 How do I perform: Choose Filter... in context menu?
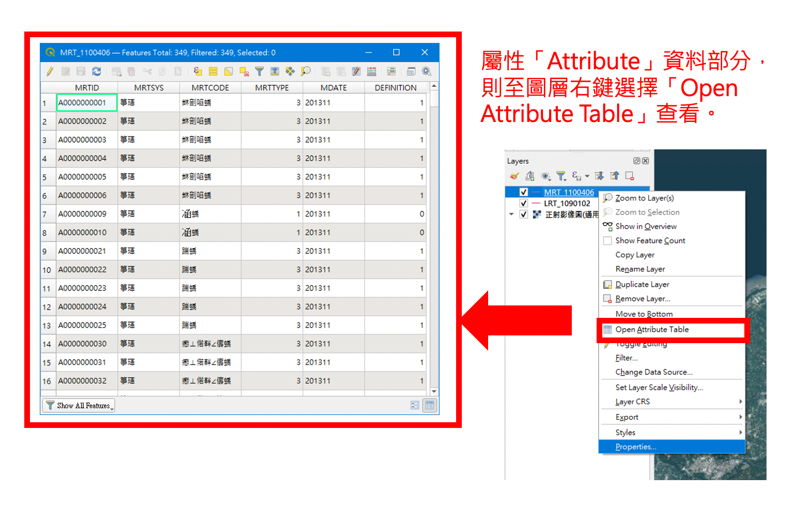[x=627, y=358]
